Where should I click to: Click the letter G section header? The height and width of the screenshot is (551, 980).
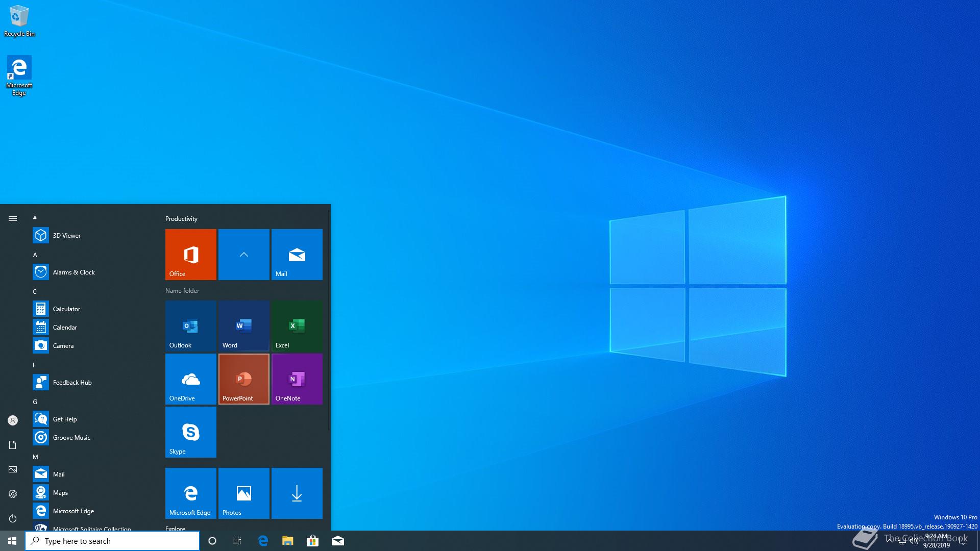coord(35,402)
